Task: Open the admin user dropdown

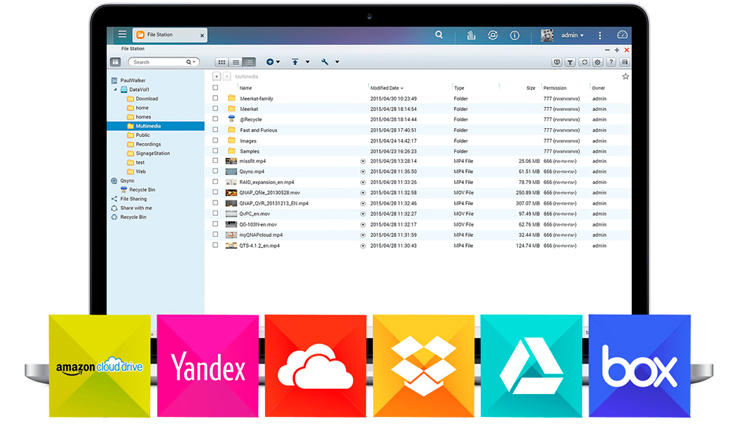Action: (571, 35)
